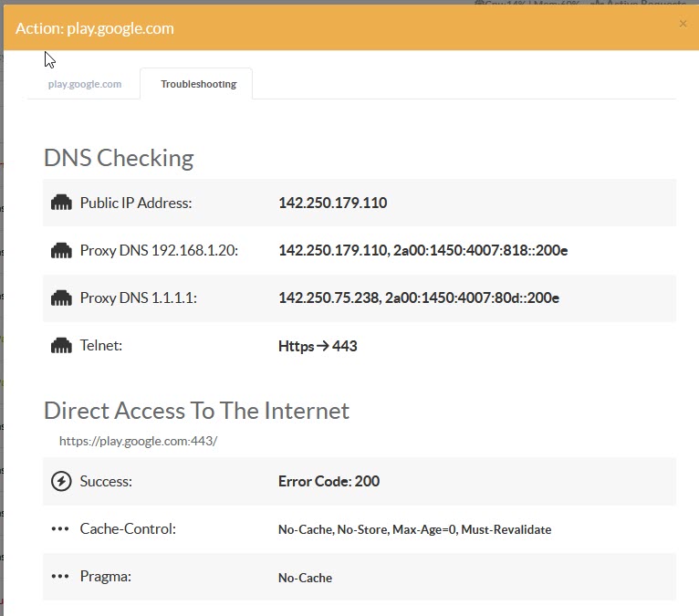
Task: Click the ethernet icon beside Public IP Address
Action: pyautogui.click(x=61, y=203)
